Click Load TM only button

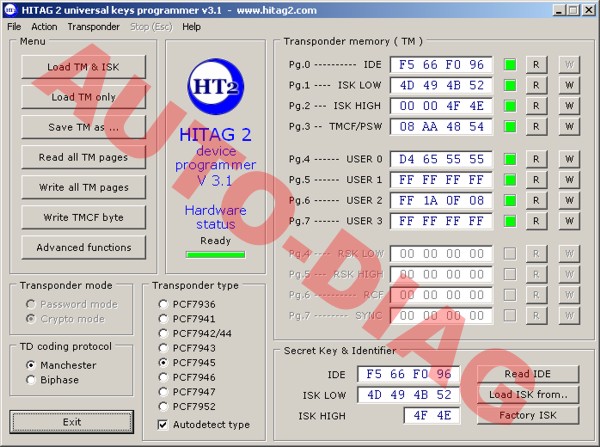tap(83, 97)
